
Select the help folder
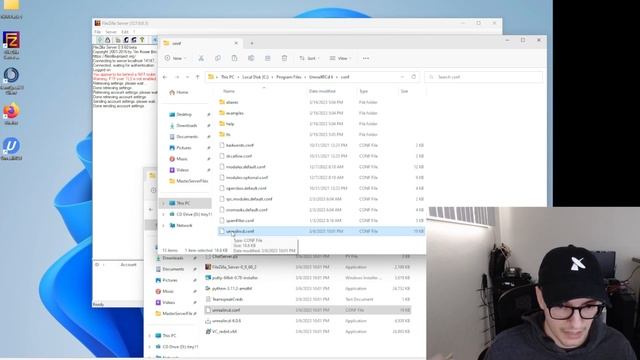[230, 124]
